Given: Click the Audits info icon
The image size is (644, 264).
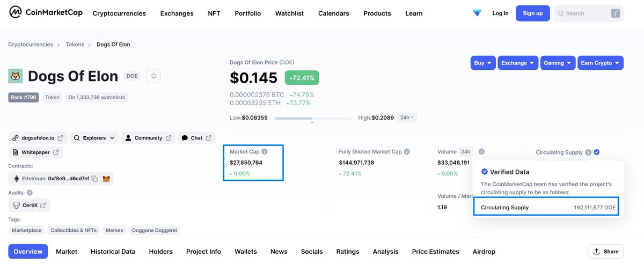Looking at the screenshot, I should click(30, 193).
